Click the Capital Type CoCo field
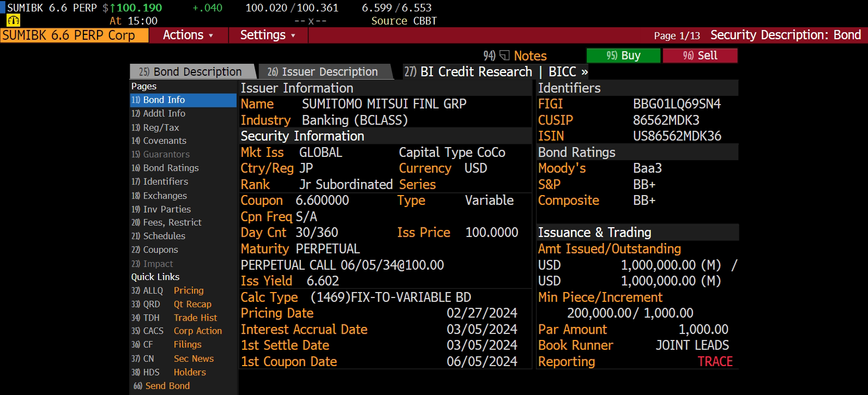The image size is (868, 395). (452, 153)
